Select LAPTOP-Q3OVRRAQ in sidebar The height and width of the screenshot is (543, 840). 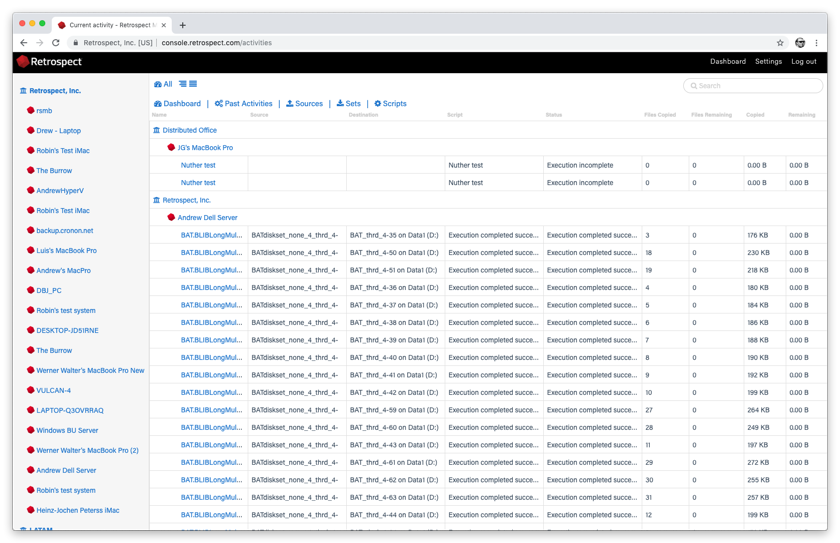coord(70,410)
